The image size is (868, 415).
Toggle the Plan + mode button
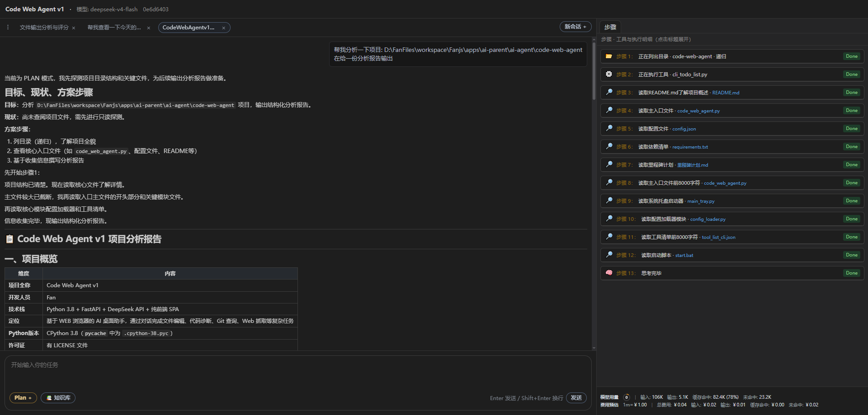click(x=23, y=398)
